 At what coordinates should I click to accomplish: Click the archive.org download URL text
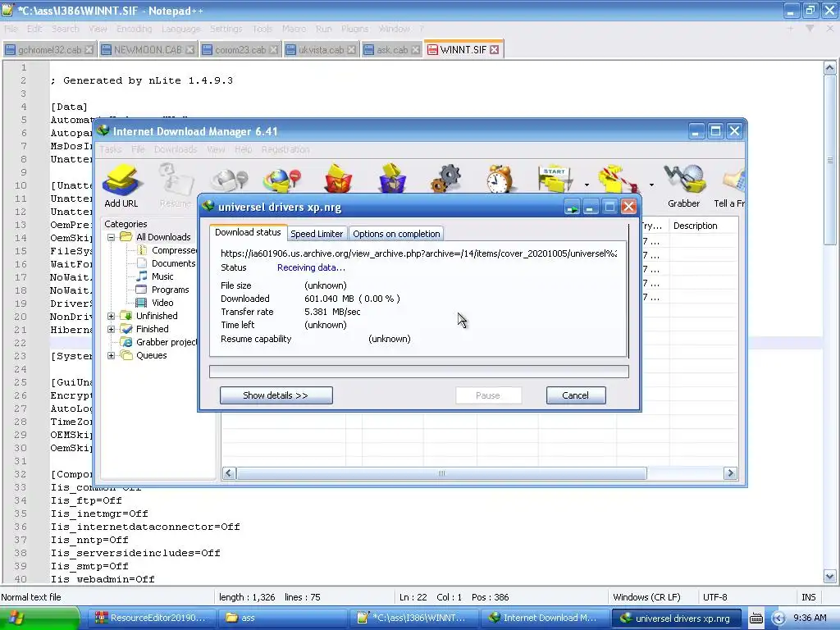pos(418,253)
